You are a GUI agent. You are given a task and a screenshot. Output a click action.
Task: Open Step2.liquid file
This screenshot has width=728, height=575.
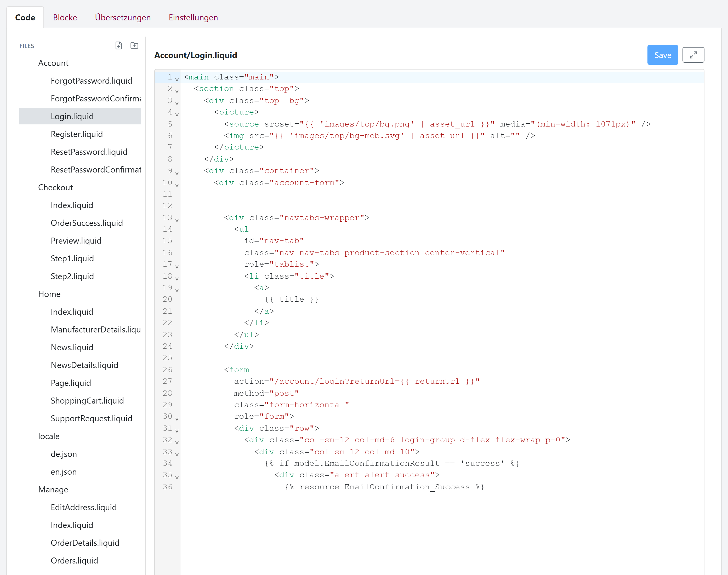click(x=72, y=276)
